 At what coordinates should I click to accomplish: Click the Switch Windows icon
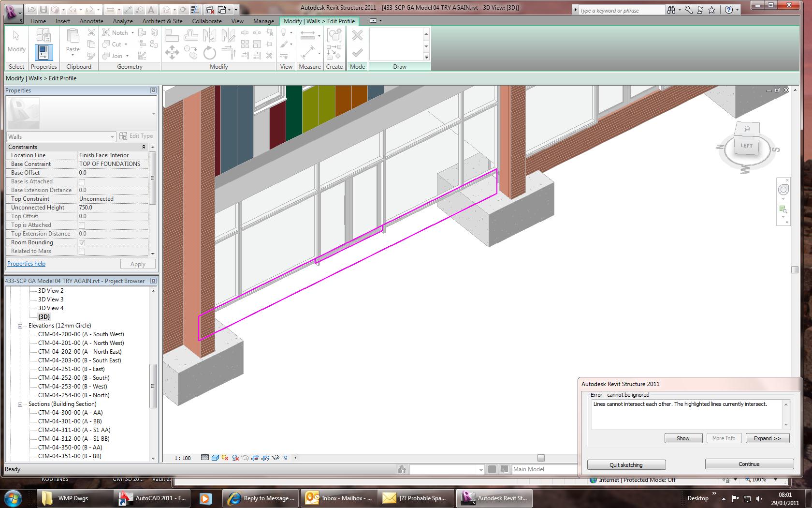(x=222, y=9)
